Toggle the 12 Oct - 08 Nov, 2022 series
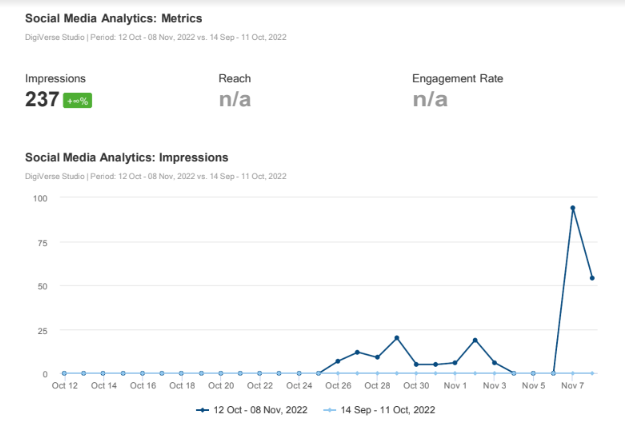This screenshot has height=447, width=625. pos(259,410)
